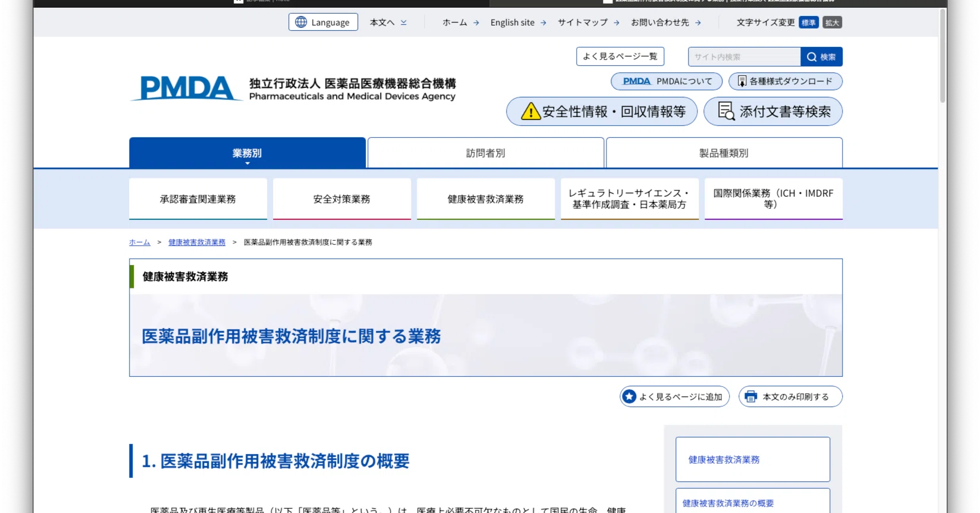Click heading 1. 医薬品副作用被害救済制度の概要
This screenshot has width=980, height=513.
275,461
